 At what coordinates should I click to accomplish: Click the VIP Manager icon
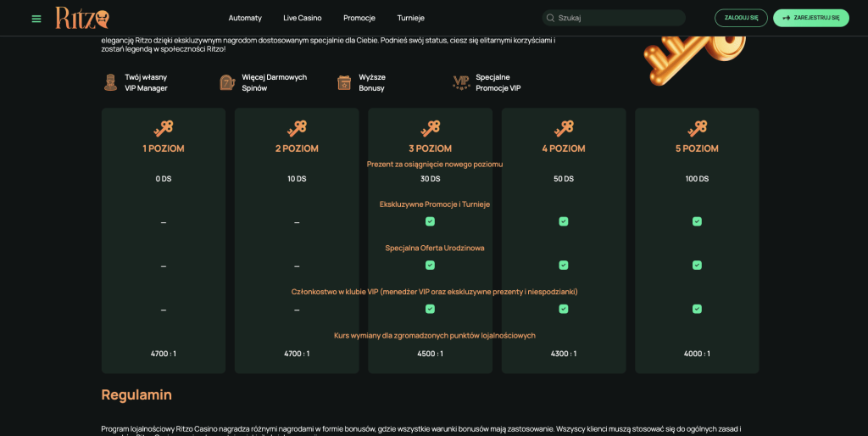110,82
